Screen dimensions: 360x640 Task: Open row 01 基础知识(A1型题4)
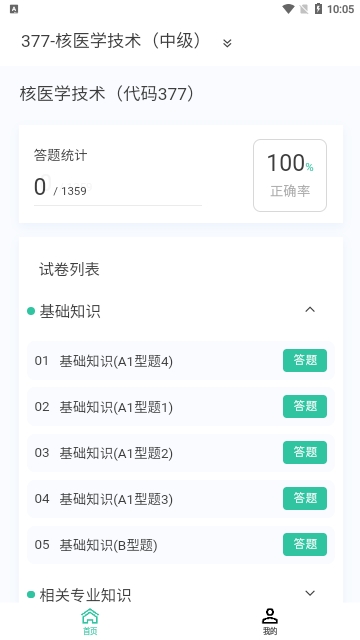click(x=181, y=361)
